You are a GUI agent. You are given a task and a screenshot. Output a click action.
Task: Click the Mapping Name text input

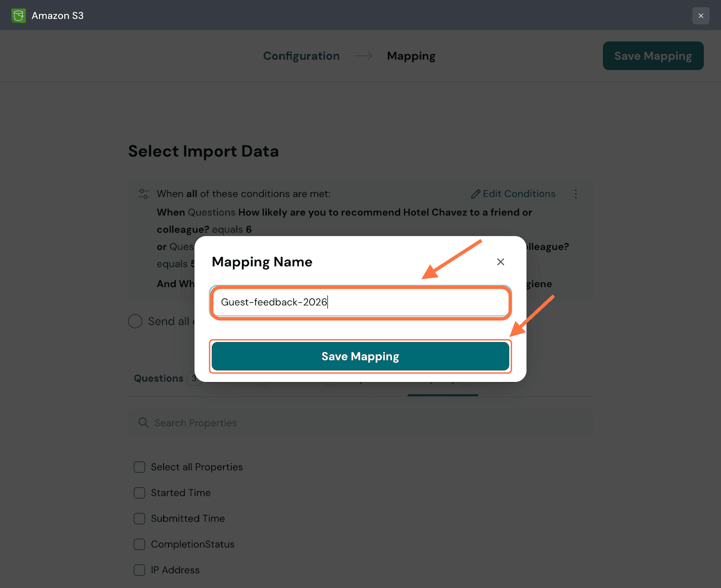tap(360, 302)
